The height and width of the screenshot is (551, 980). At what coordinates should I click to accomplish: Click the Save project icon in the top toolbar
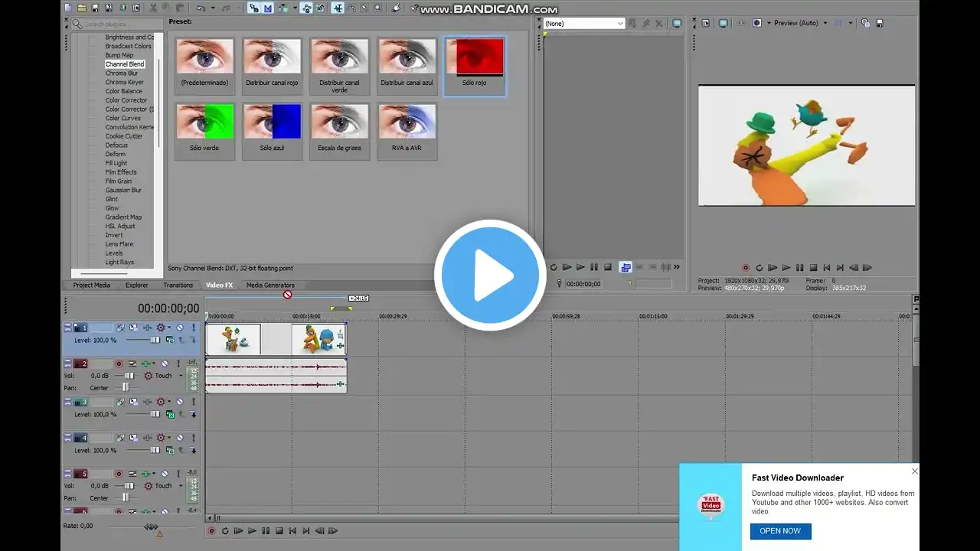94,8
